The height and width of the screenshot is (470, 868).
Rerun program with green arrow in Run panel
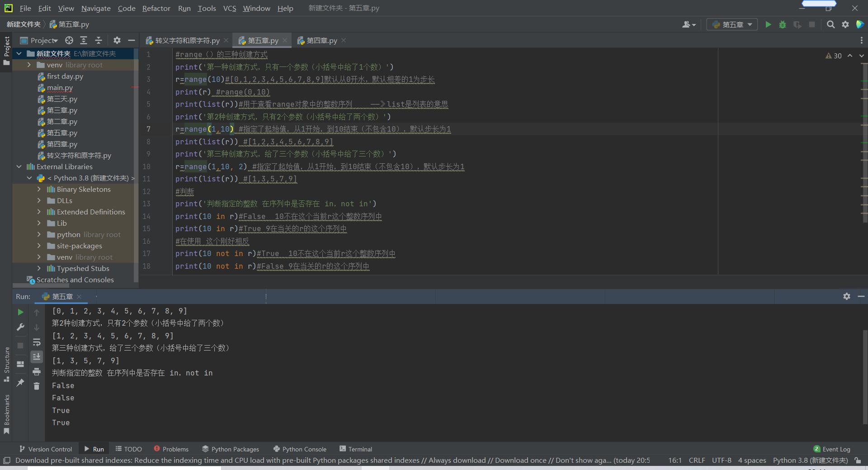point(20,312)
